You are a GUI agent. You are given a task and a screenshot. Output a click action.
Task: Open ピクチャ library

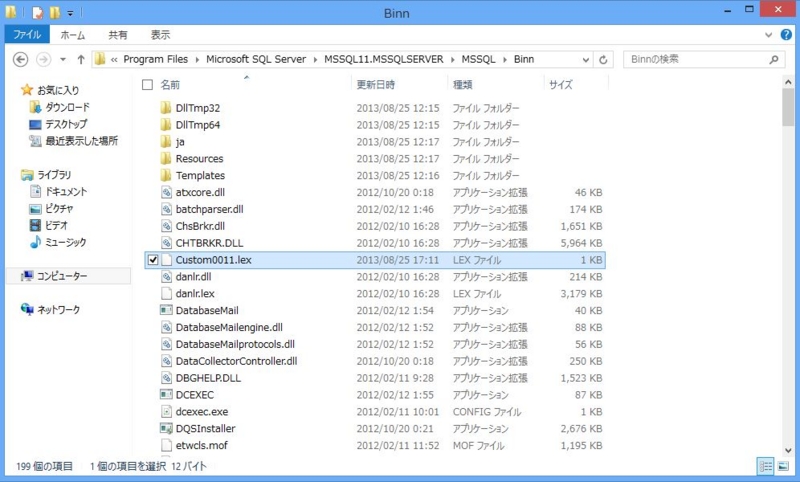pyautogui.click(x=59, y=209)
